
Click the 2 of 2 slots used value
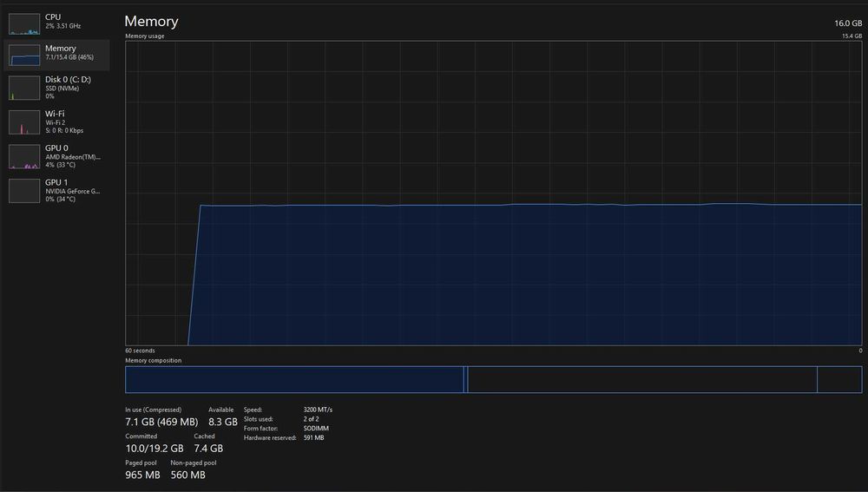(x=311, y=419)
